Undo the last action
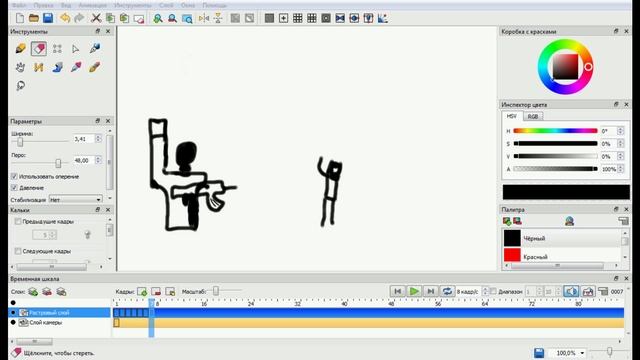Viewport: 640px width, 360px height. point(65,18)
